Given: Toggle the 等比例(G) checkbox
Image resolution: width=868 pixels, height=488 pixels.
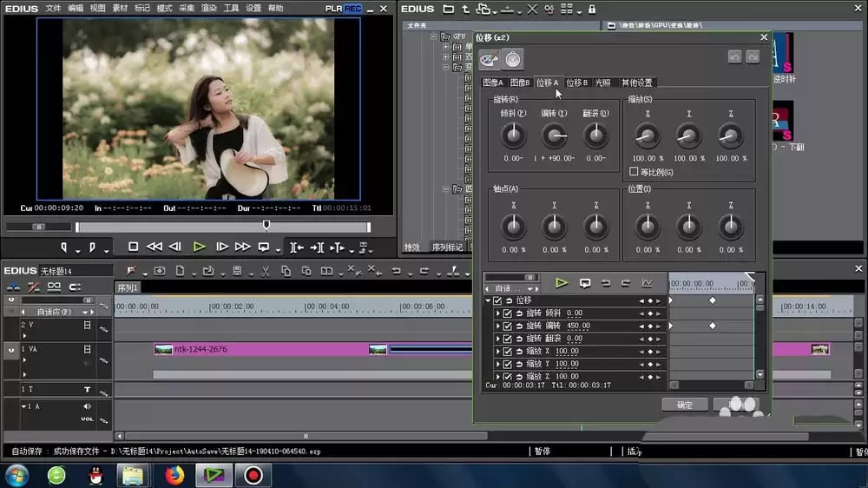Looking at the screenshot, I should click(634, 172).
